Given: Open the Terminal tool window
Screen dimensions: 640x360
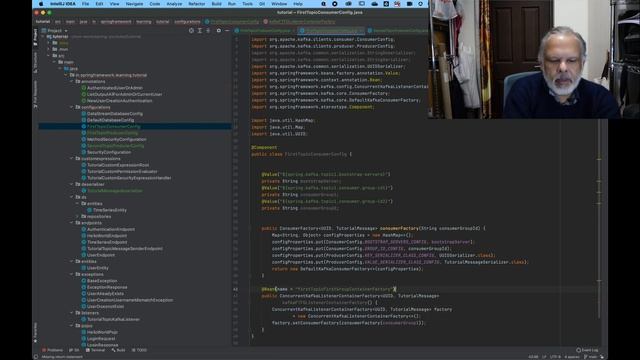Looking at the screenshot, I should [96, 350].
